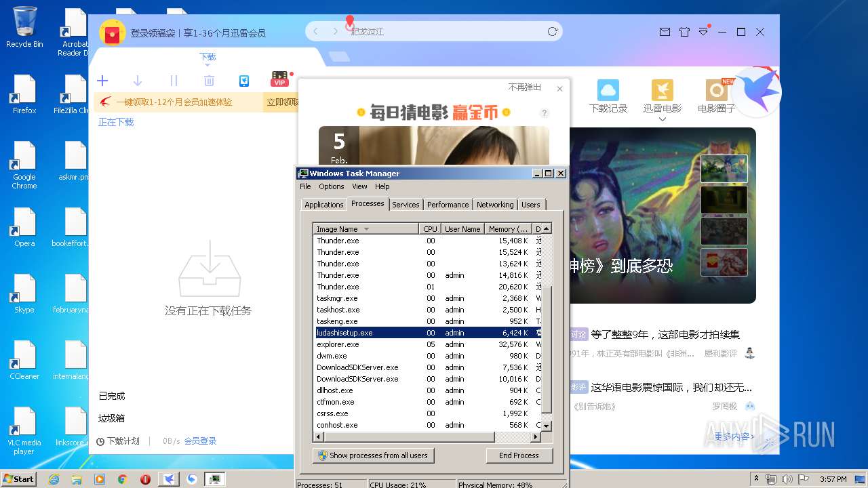Screen dimensions: 868x488
Task: Open Task Manager Help menu
Action: (x=382, y=186)
